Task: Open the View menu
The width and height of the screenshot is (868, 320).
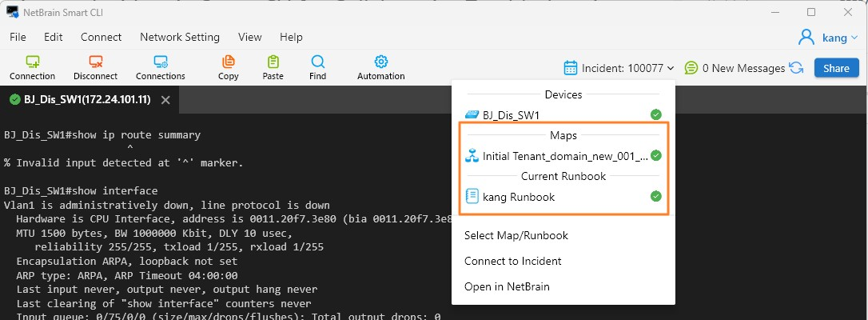Action: coord(249,37)
